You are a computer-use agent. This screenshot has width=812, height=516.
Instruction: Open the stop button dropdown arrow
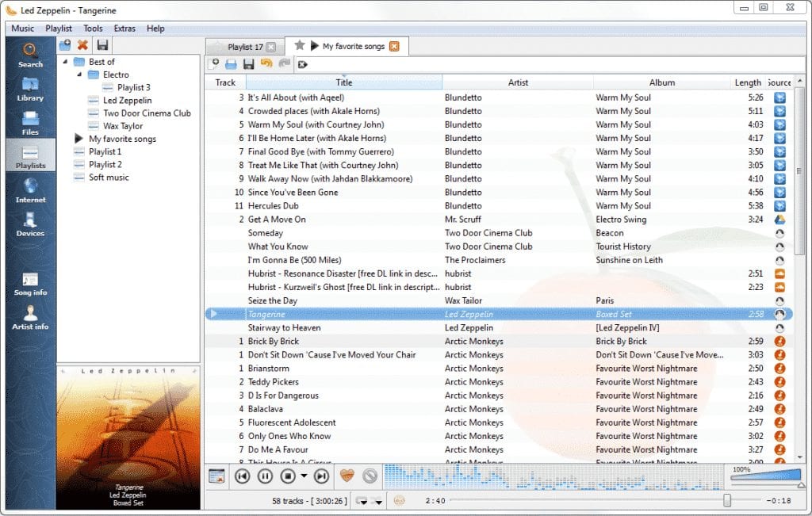coord(304,476)
